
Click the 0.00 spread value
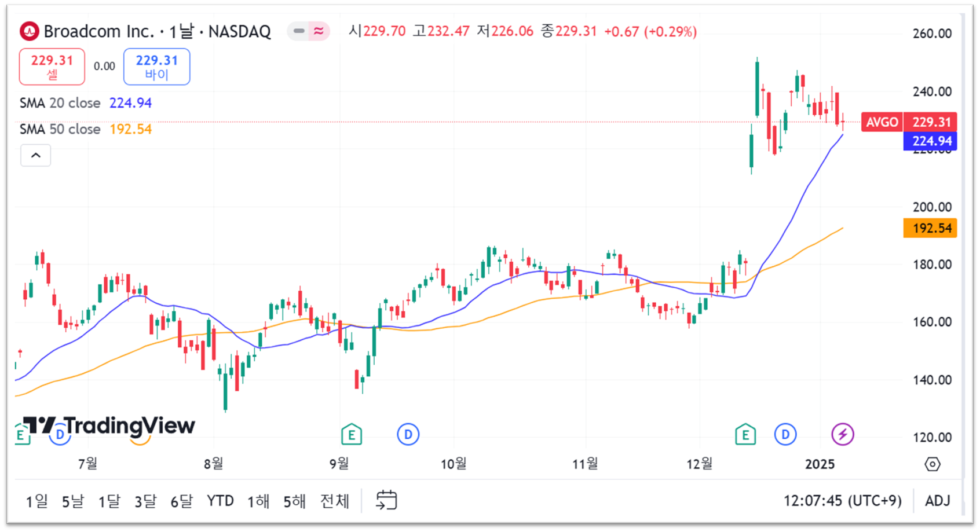[104, 67]
